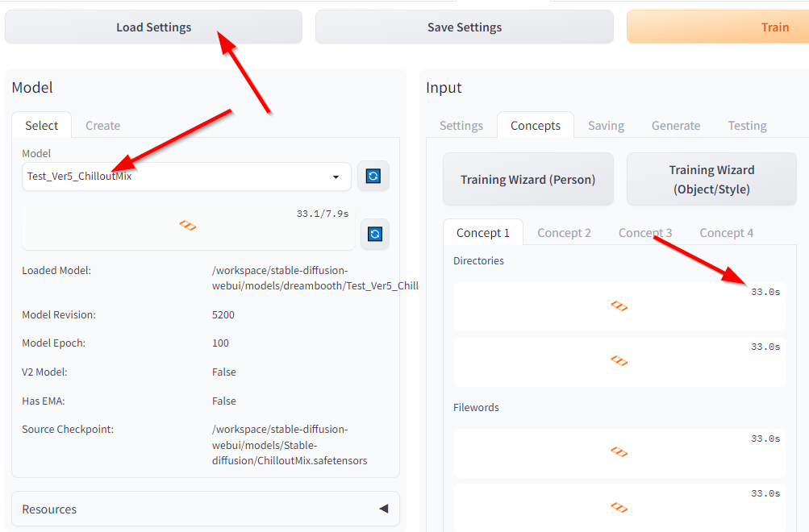This screenshot has height=532, width=809.
Task: Switch to the Create model tab
Action: click(102, 125)
